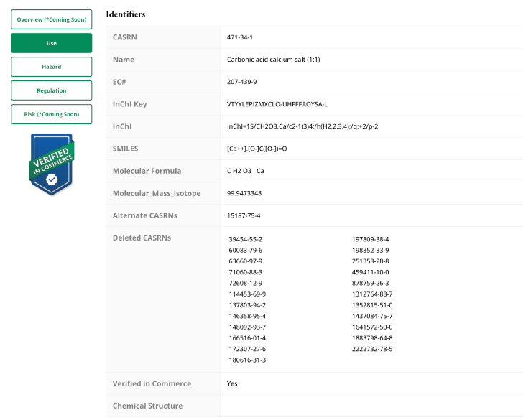Select alternate CASRN 15187-75-4
531x420 pixels.
tap(244, 216)
